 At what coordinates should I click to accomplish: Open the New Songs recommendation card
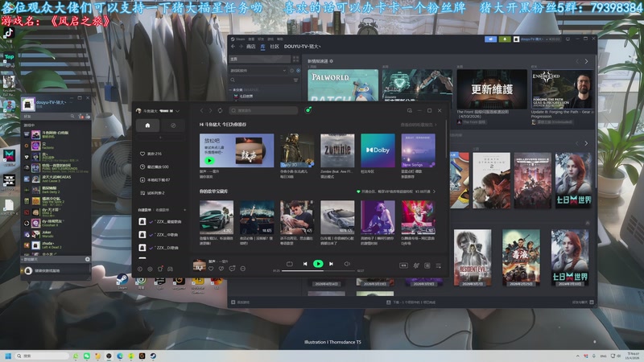[x=418, y=150]
